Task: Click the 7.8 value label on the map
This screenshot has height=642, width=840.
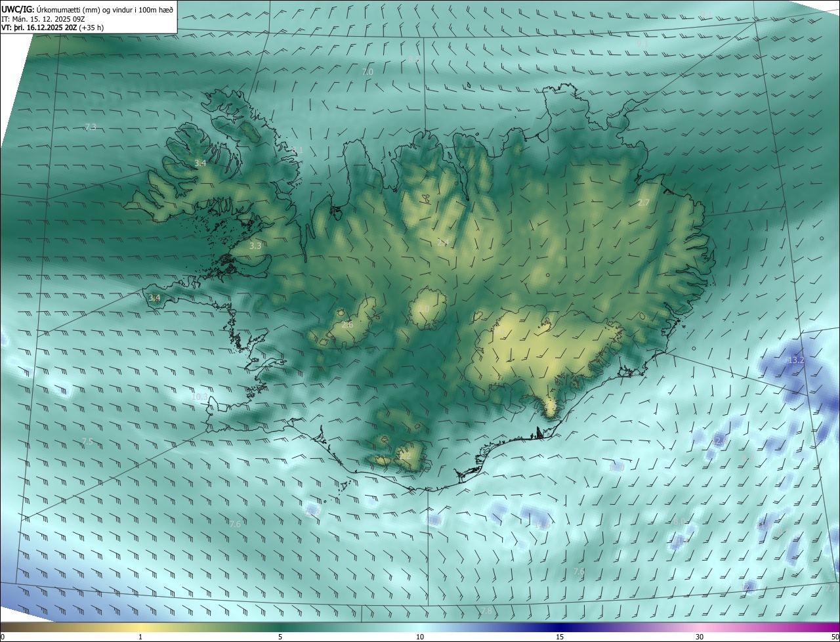Action: coord(486,611)
